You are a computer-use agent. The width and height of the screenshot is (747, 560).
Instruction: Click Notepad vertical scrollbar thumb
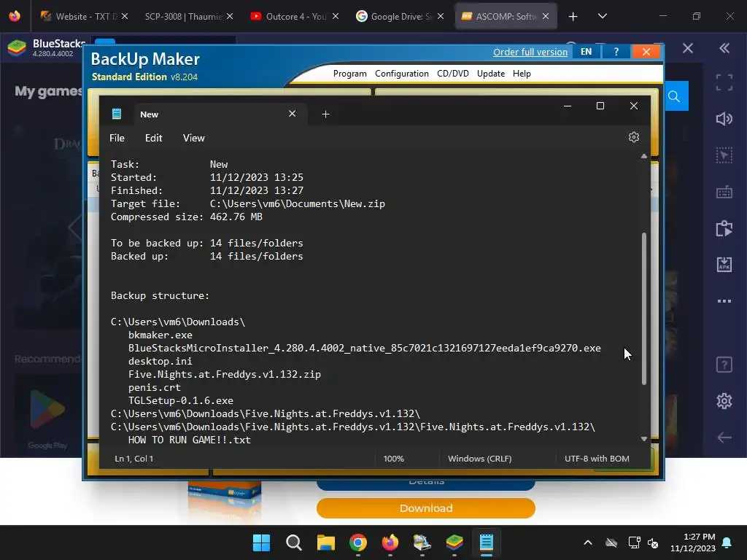(644, 308)
